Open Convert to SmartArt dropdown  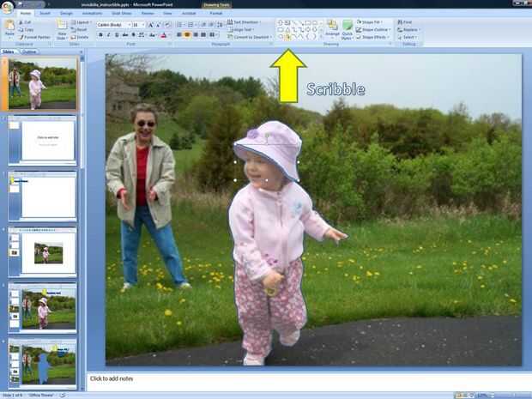[250, 37]
